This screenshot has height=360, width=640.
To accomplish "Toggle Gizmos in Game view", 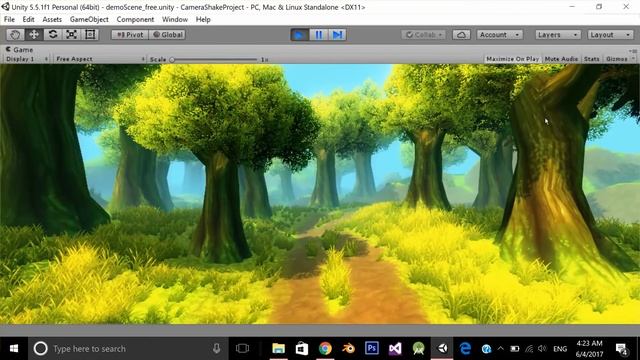I will pyautogui.click(x=616, y=59).
